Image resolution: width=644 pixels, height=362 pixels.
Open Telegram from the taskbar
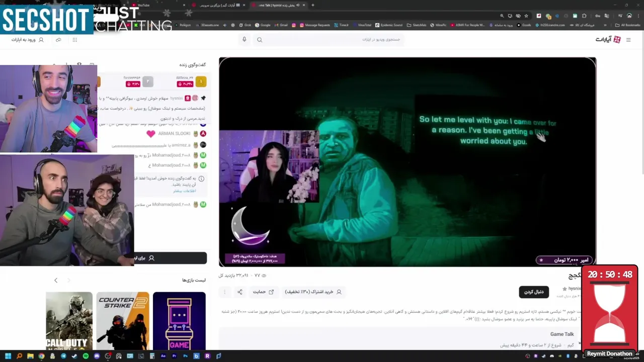click(x=63, y=356)
